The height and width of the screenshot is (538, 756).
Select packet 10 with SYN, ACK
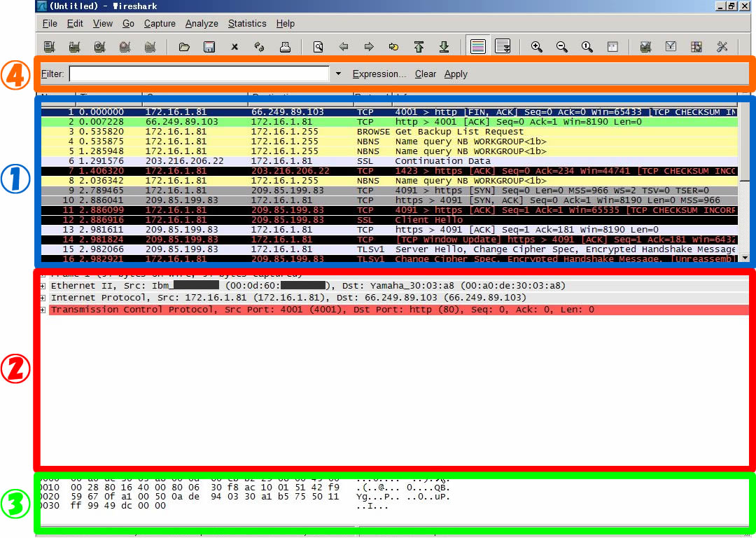tap(389, 200)
